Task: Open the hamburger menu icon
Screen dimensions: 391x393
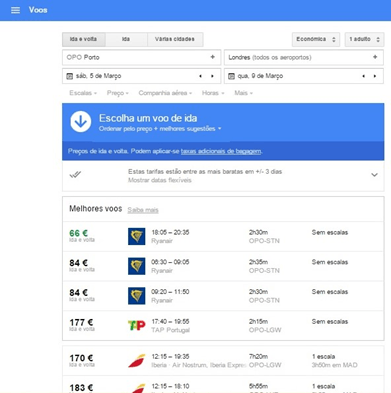Action: (15, 10)
